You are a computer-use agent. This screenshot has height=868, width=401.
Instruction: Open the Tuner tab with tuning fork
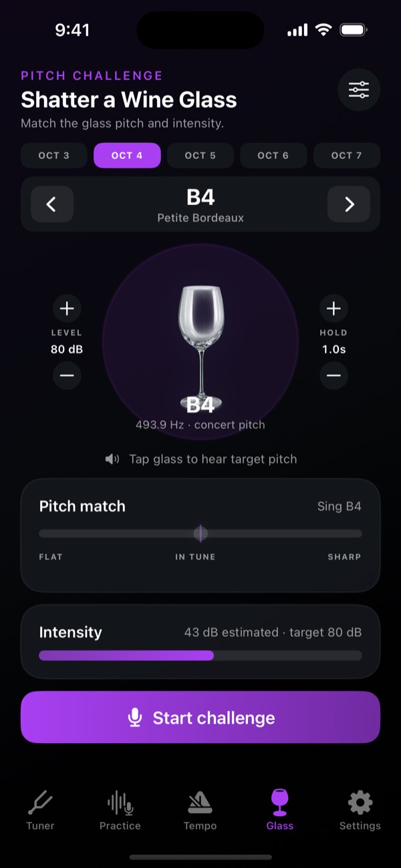(40, 810)
